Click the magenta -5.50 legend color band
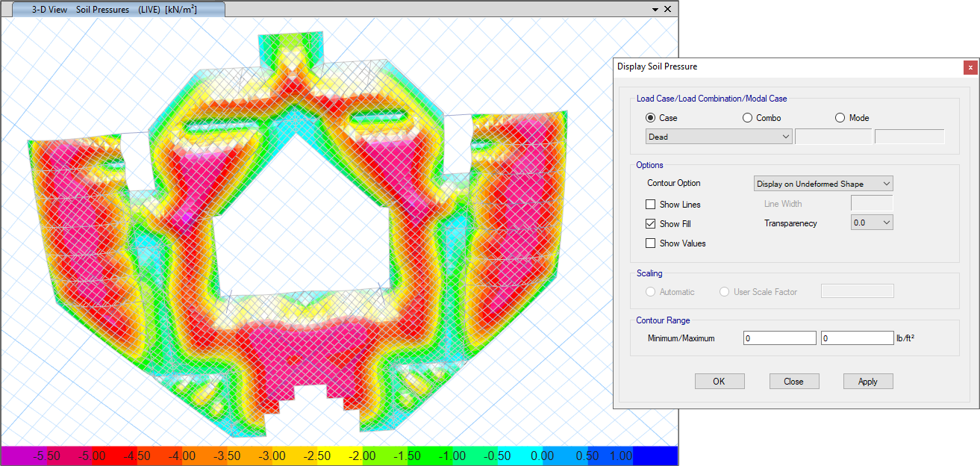Viewport: 980px width, 466px height. tap(22, 456)
